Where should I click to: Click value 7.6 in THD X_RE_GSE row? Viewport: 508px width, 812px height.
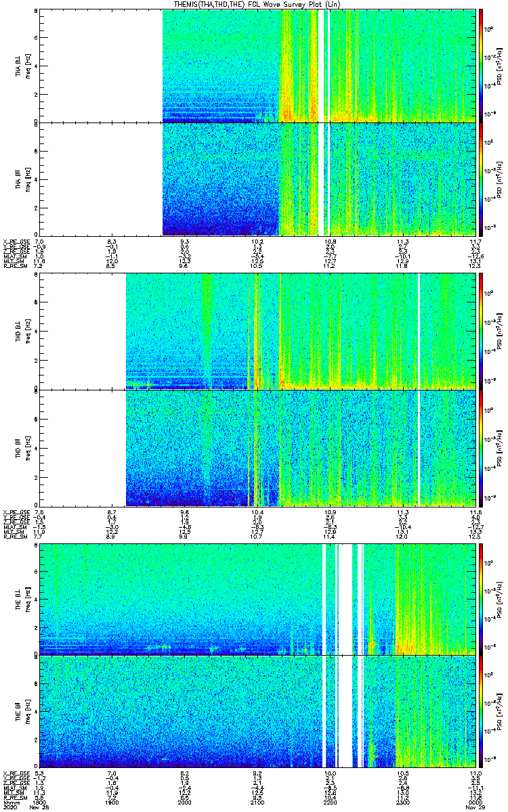click(39, 512)
